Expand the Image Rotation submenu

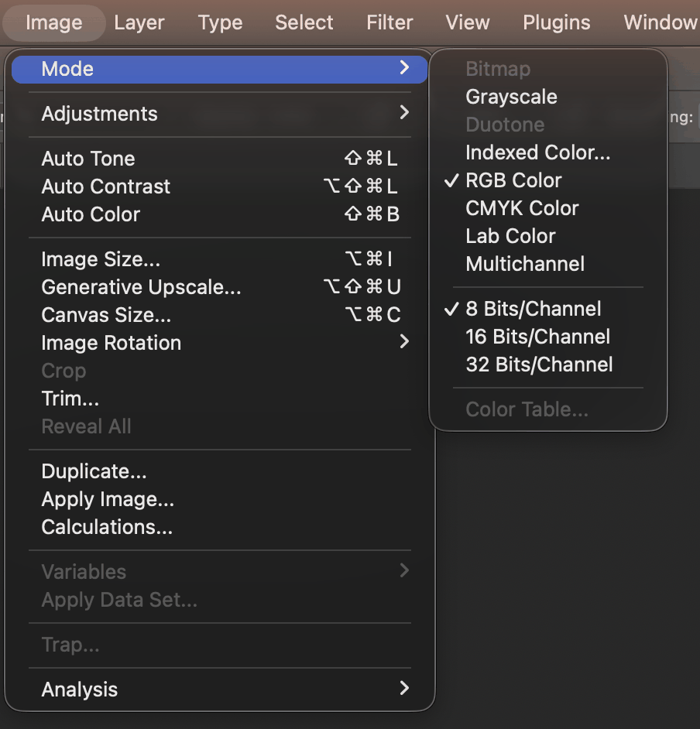220,343
